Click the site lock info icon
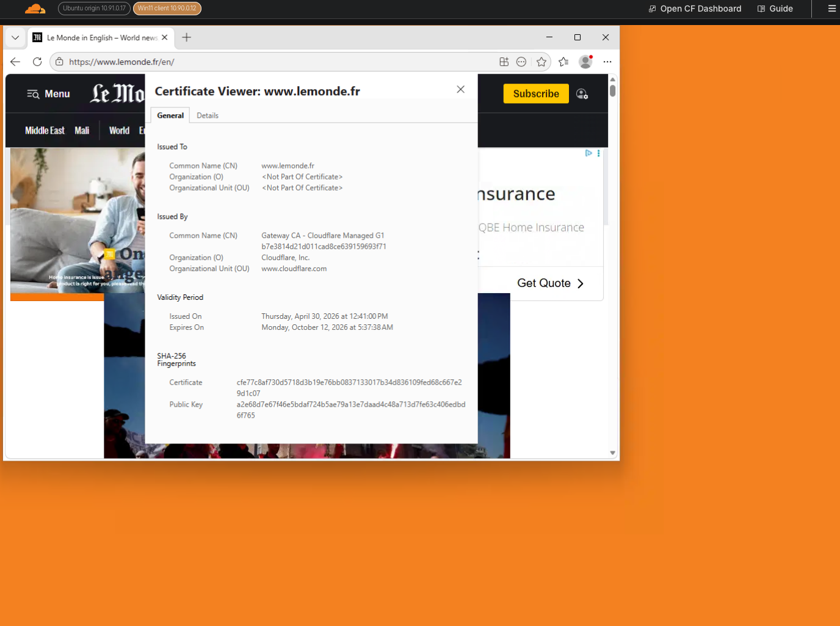This screenshot has height=626, width=840. pyautogui.click(x=59, y=62)
